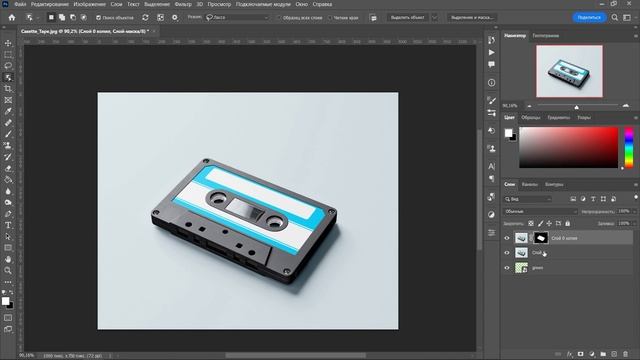Open the 3D menu
The width and height of the screenshot is (640, 360).
point(200,4)
